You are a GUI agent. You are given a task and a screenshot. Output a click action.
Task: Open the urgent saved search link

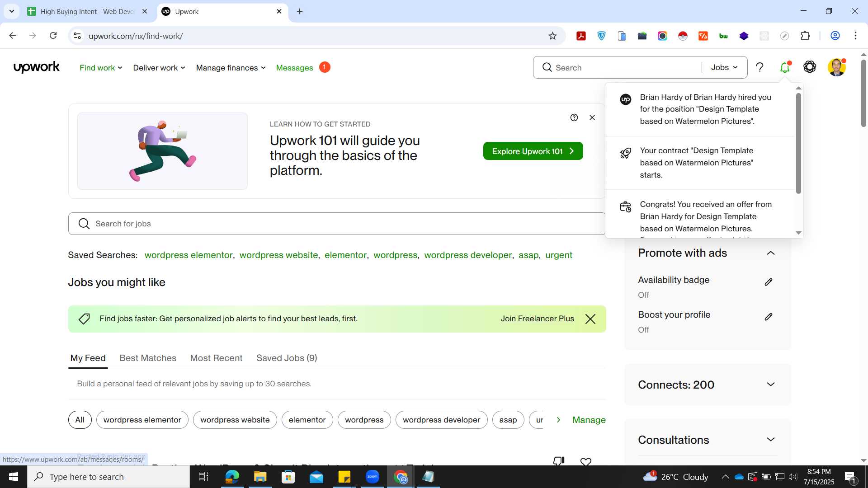point(559,255)
